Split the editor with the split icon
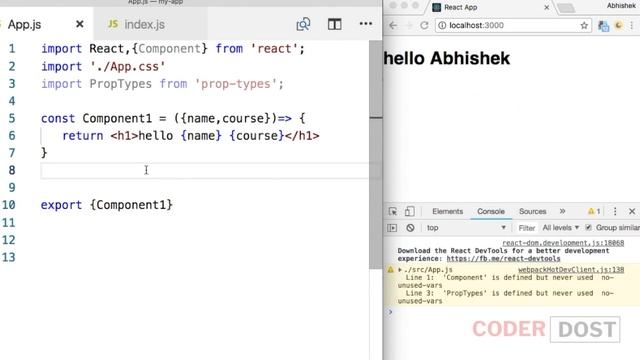The height and width of the screenshot is (360, 640). tap(334, 24)
